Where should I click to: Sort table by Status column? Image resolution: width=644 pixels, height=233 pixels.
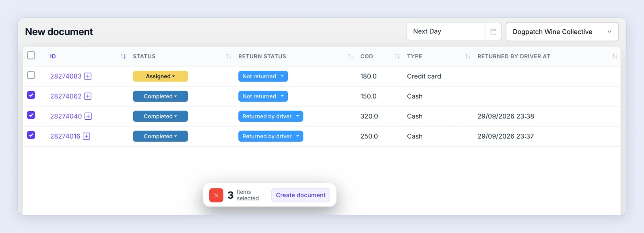[229, 56]
